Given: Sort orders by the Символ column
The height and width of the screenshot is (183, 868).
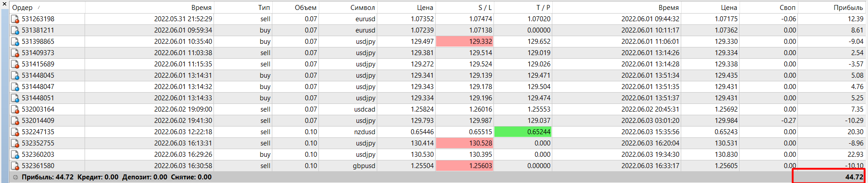Looking at the screenshot, I should [x=362, y=8].
